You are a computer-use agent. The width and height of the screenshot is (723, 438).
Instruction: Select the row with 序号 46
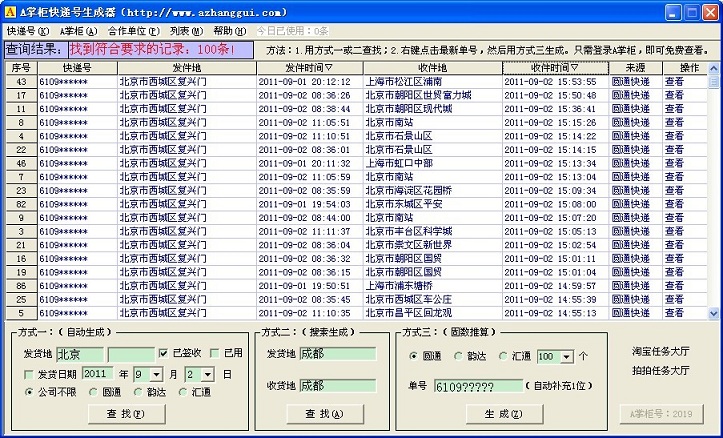[22, 163]
